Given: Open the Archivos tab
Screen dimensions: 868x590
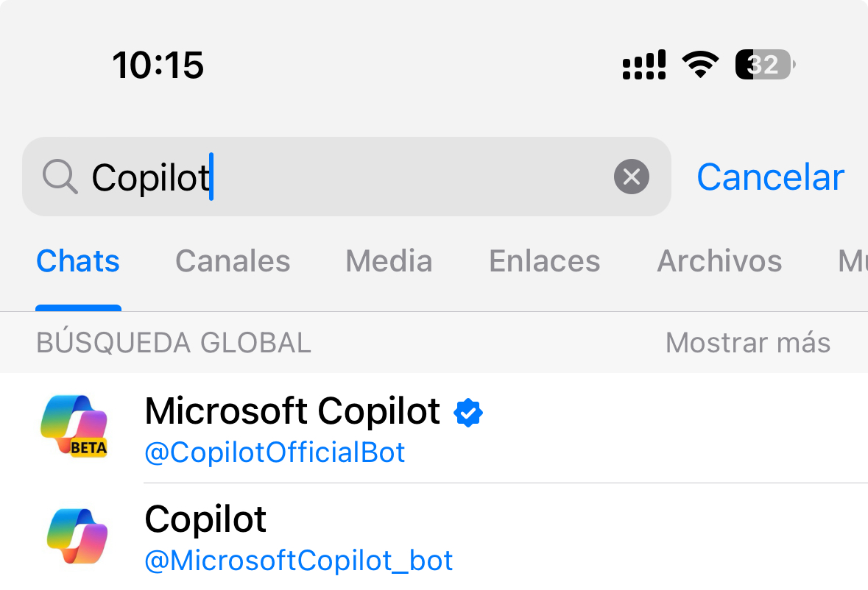Looking at the screenshot, I should click(x=719, y=261).
